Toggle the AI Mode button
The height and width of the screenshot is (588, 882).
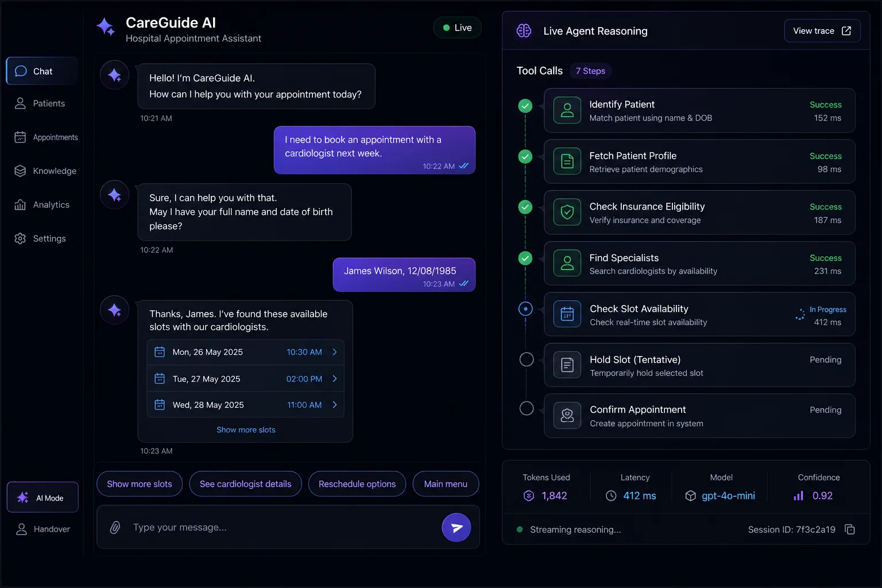[42, 497]
